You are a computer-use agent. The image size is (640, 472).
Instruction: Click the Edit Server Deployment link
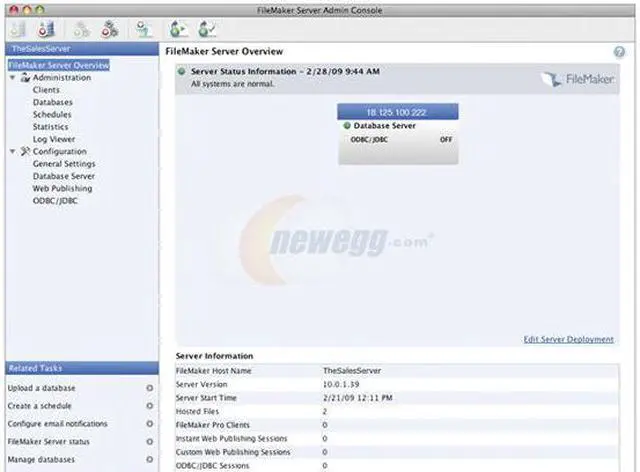pos(568,339)
